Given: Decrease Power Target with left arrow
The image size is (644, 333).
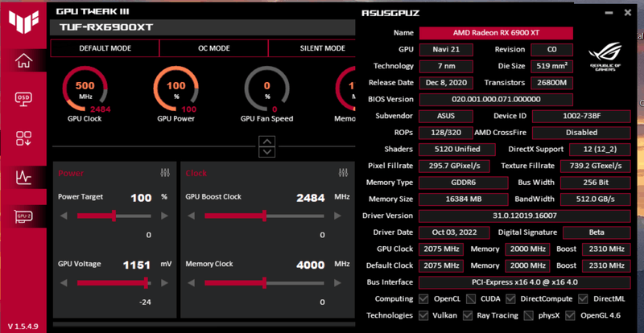Looking at the screenshot, I should coord(64,216).
